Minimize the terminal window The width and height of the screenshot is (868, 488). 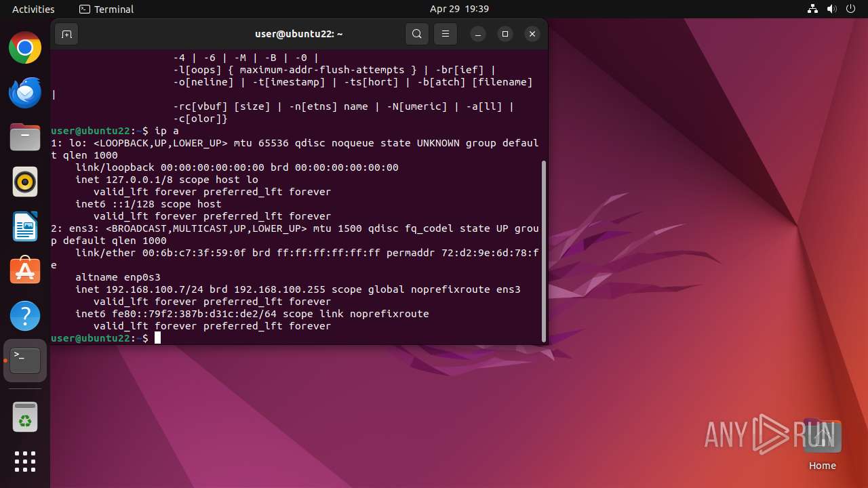click(478, 34)
